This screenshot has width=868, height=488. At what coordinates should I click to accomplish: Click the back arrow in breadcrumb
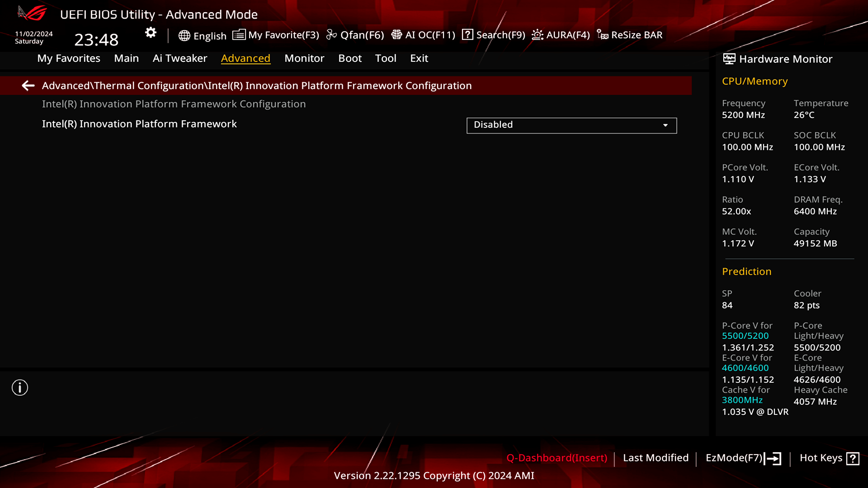tap(28, 85)
